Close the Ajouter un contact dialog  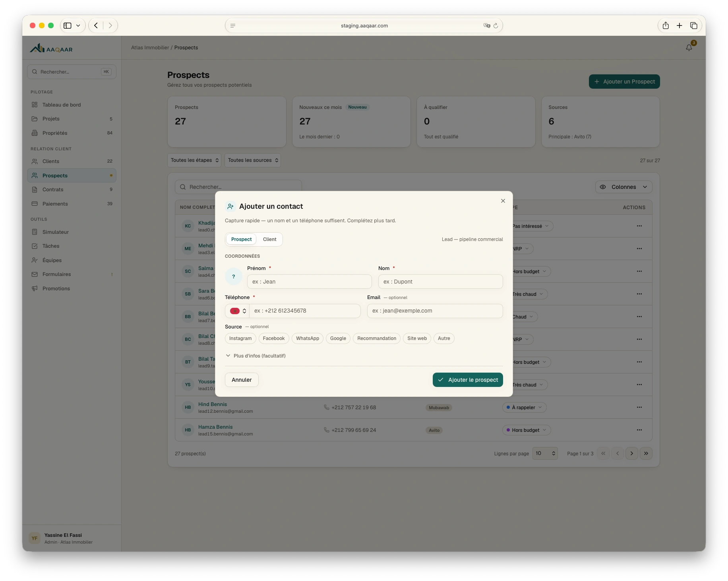click(x=503, y=201)
